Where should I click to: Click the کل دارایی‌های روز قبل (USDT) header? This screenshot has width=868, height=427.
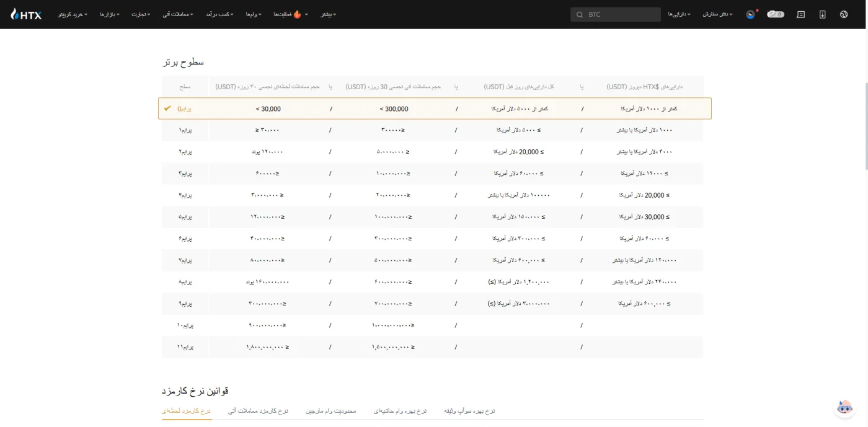pyautogui.click(x=519, y=87)
